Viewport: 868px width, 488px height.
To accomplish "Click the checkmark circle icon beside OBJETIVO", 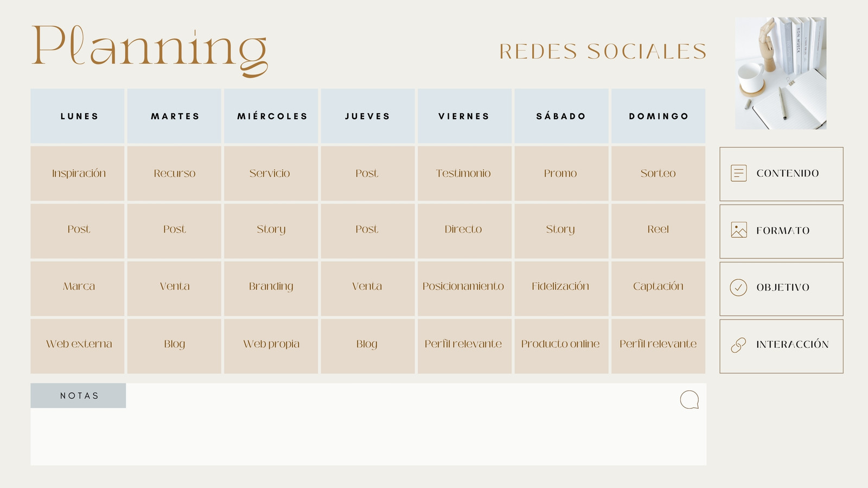I will click(738, 287).
